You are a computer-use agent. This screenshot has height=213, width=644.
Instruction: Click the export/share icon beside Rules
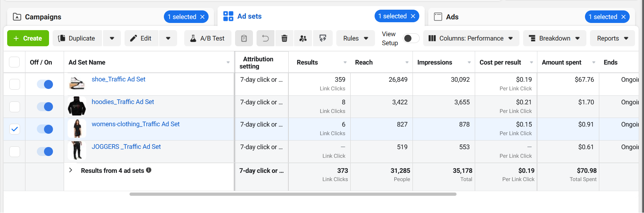(323, 38)
